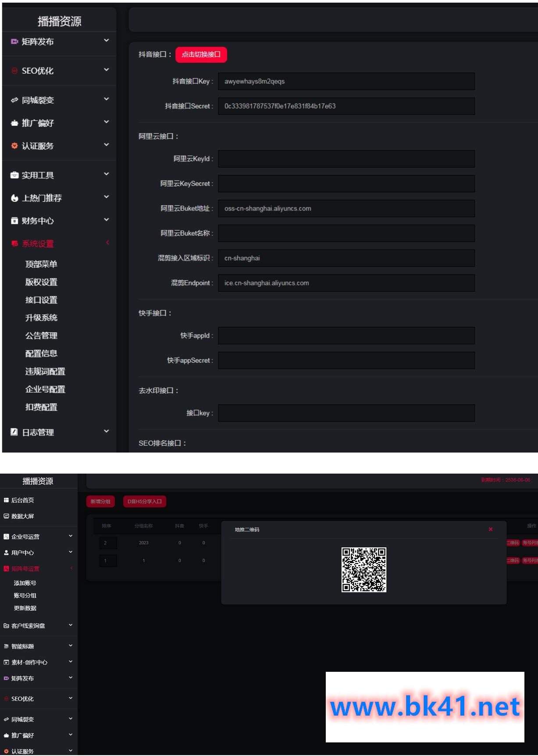
Task: Open the 添加账号 submenu item
Action: click(x=25, y=583)
